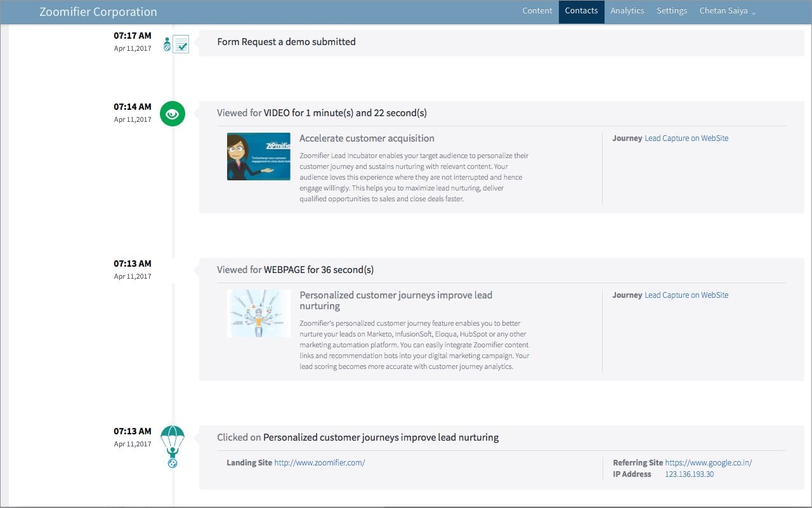Click the Clicked on Personalized customer journeys header

coord(358,438)
